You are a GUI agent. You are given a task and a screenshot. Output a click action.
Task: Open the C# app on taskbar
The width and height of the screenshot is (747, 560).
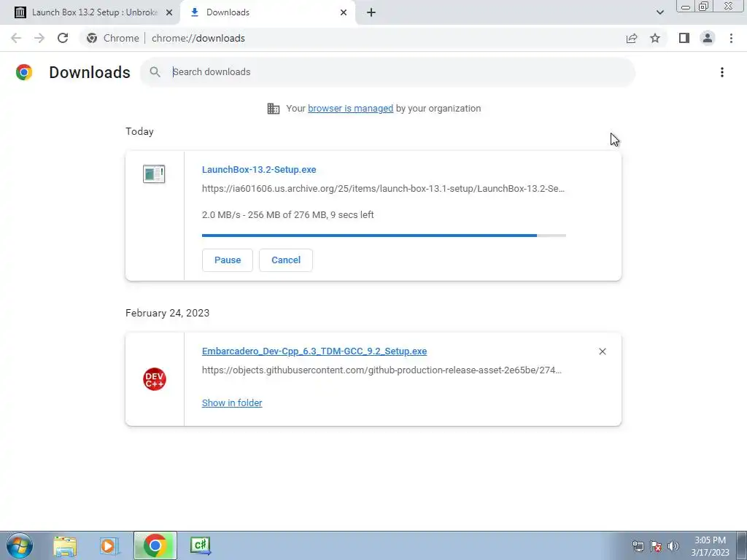tap(200, 545)
